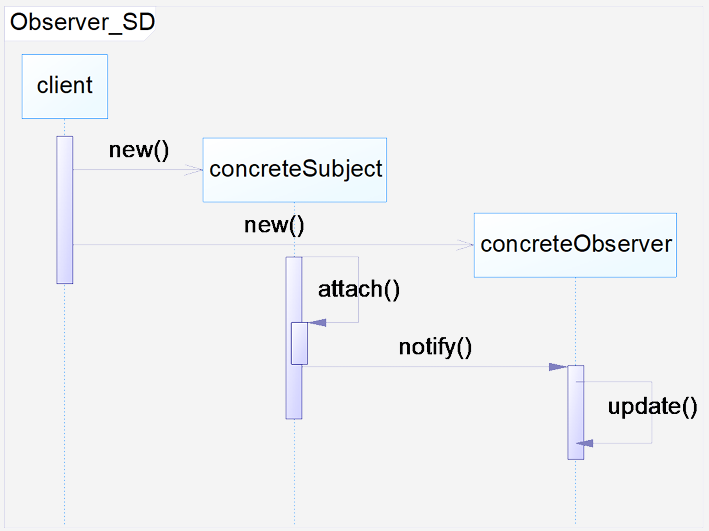
Task: Select the concreteObserver activation bar
Action: point(576,412)
